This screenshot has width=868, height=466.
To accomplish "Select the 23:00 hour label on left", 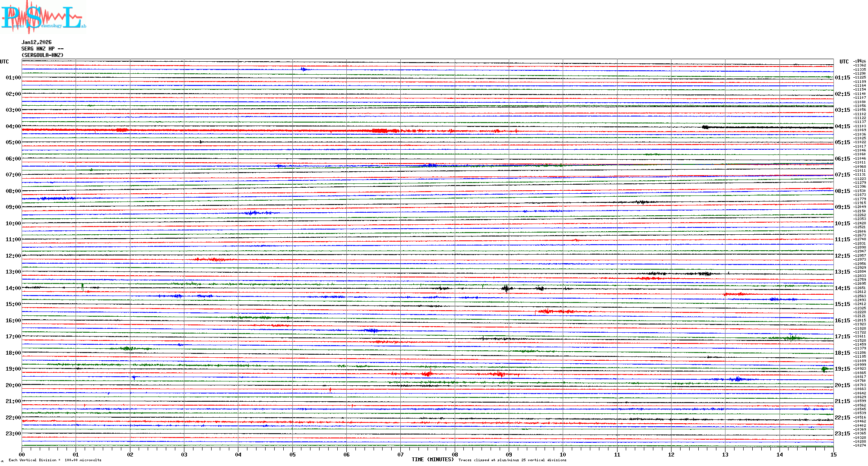I will (x=13, y=434).
